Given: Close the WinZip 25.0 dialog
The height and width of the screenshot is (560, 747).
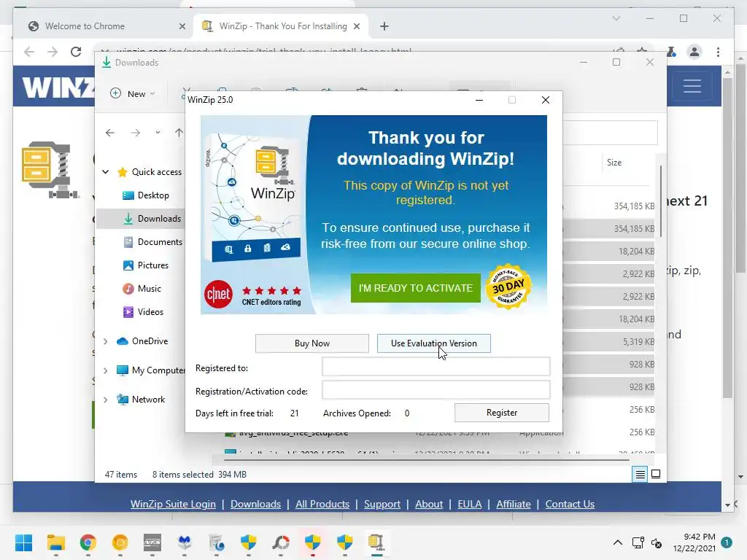Looking at the screenshot, I should click(546, 99).
